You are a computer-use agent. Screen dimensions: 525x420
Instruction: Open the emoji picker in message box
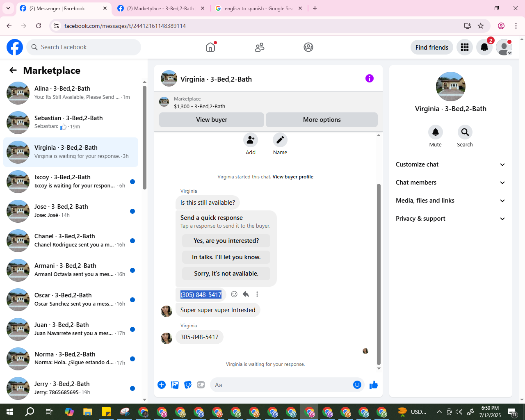pyautogui.click(x=357, y=385)
